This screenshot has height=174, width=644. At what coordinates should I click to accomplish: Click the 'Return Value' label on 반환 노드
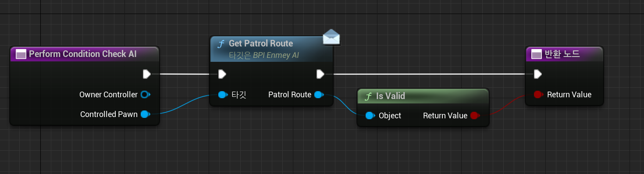(x=569, y=94)
